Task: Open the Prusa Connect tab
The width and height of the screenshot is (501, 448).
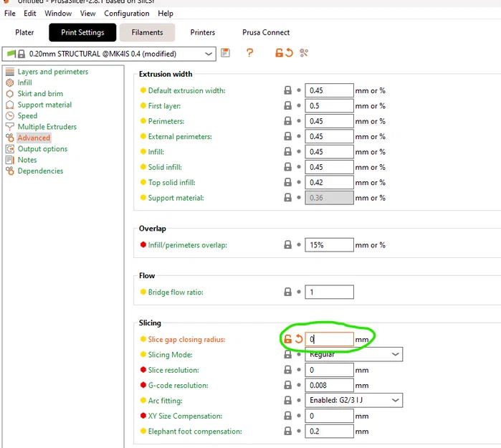Action: tap(266, 32)
